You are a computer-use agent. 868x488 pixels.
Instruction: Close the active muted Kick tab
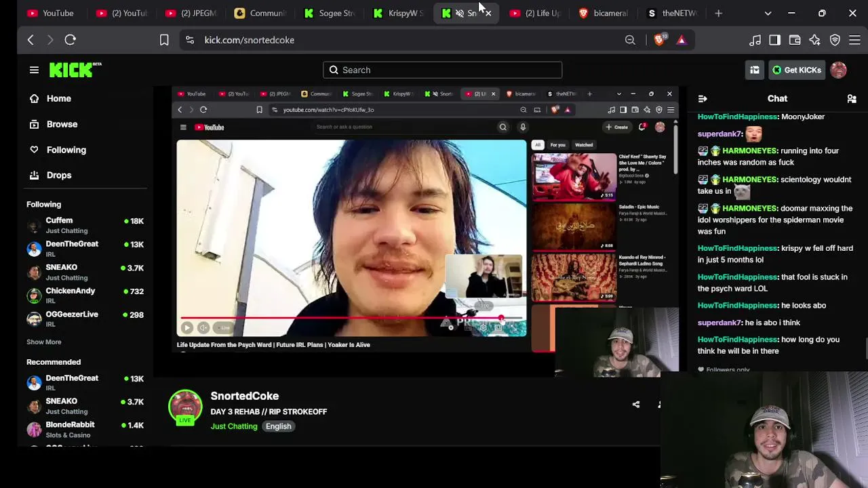488,13
